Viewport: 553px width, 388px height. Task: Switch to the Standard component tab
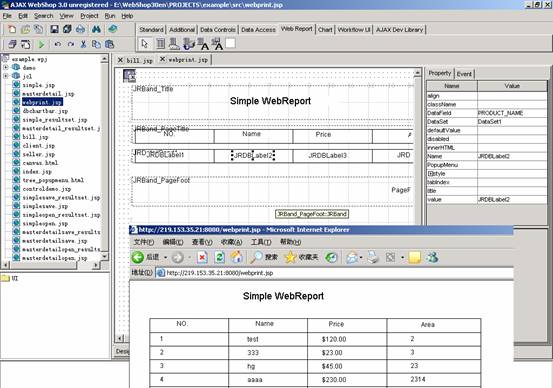click(151, 30)
